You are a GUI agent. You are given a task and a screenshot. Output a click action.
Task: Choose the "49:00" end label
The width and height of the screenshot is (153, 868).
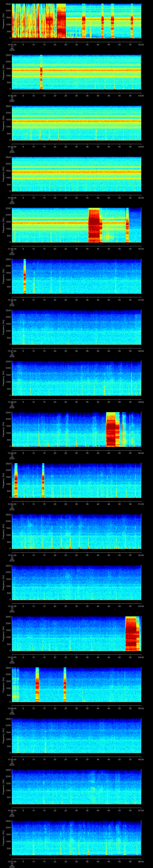pos(141,402)
